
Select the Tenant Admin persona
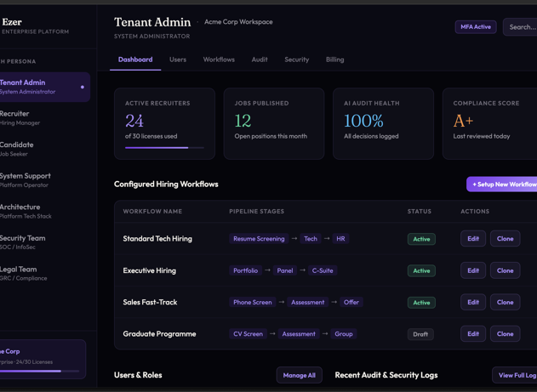[44, 87]
